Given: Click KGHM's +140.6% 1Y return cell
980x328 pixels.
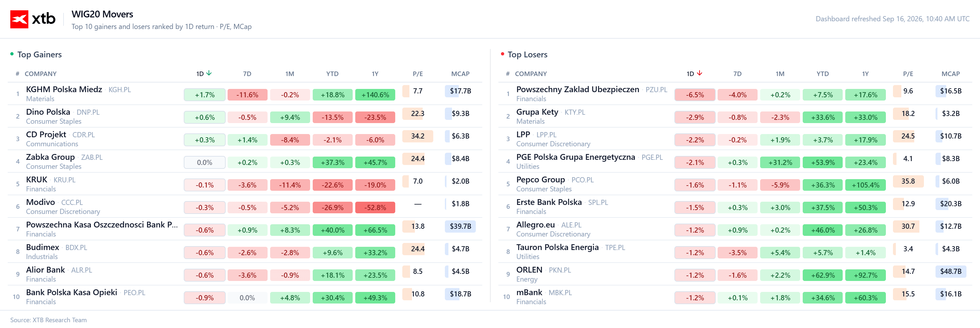Looking at the screenshot, I should coord(375,95).
